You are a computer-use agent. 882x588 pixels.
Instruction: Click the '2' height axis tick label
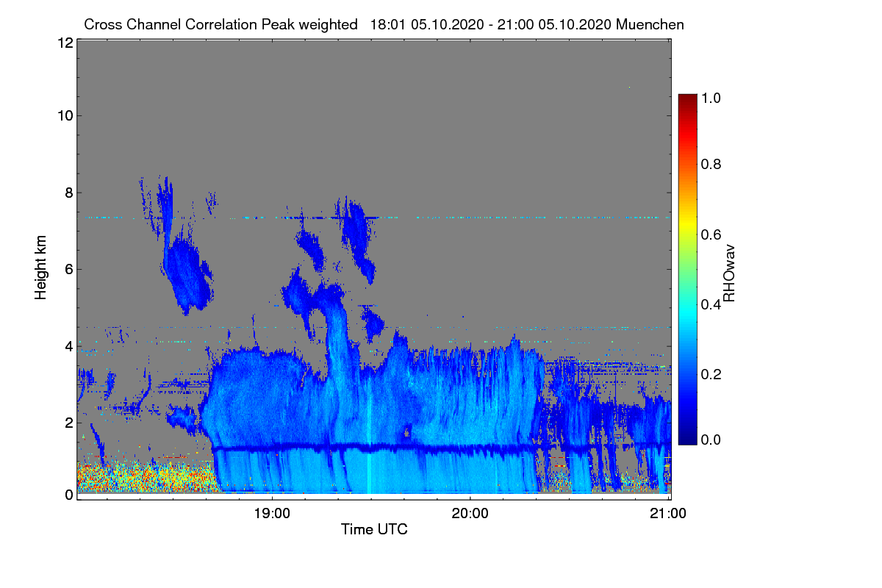(68, 422)
